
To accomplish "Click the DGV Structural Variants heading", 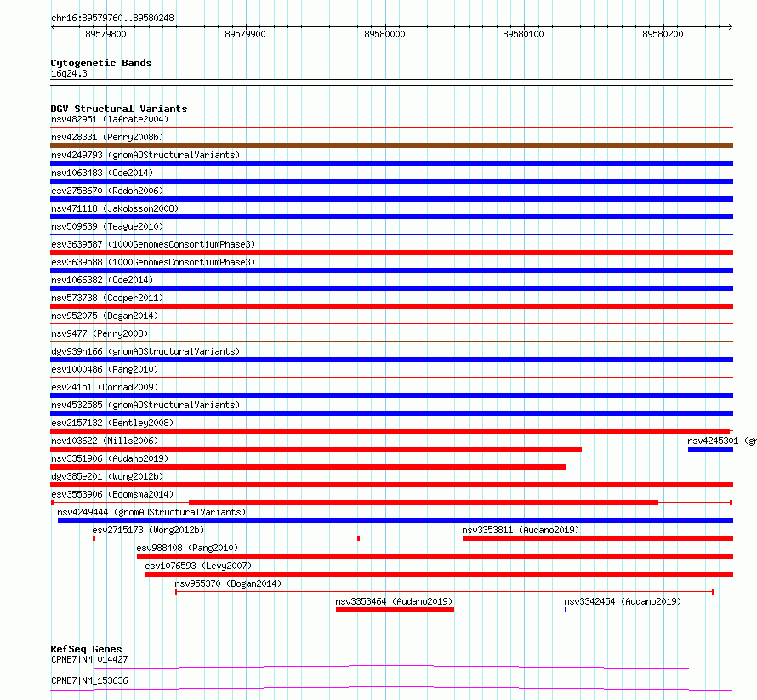I will (119, 109).
